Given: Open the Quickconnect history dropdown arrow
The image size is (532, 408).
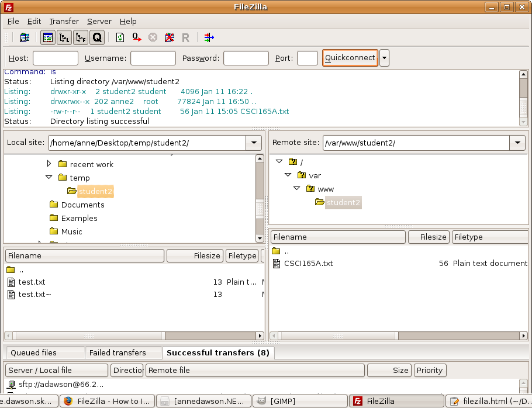Looking at the screenshot, I should (384, 58).
